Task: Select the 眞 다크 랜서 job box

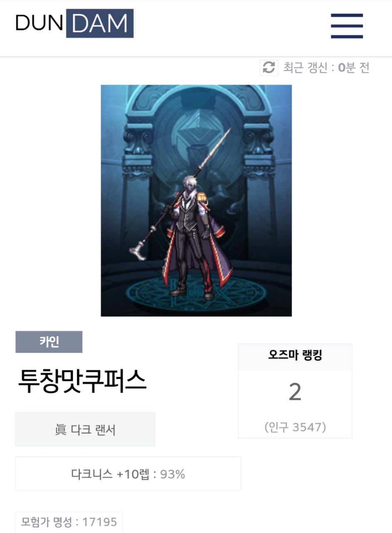Action: coord(85,429)
